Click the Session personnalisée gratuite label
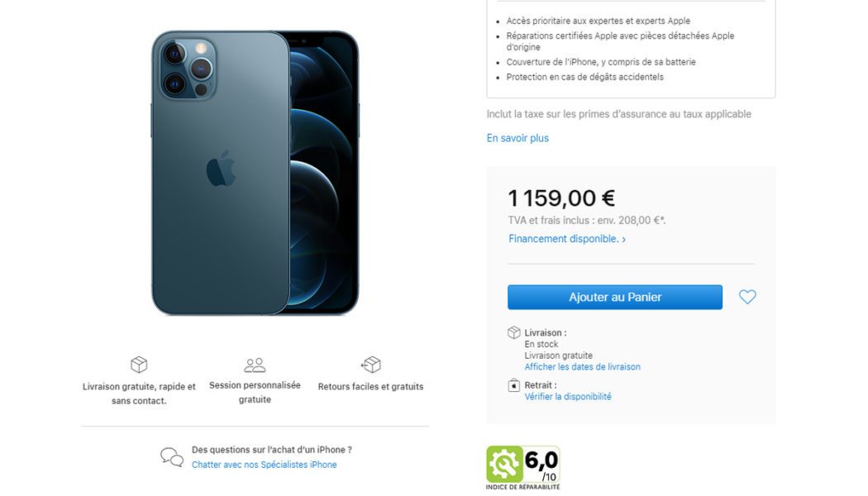The image size is (868, 496). pyautogui.click(x=255, y=392)
